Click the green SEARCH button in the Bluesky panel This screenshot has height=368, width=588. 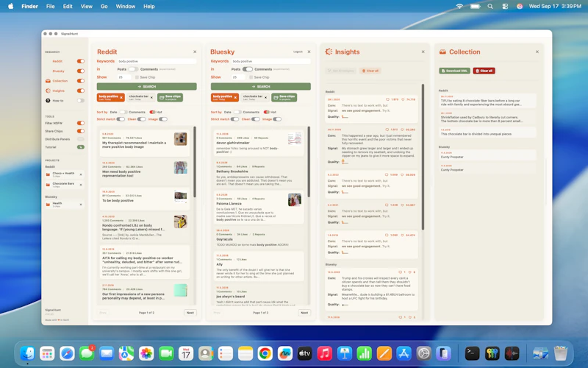[261, 86]
